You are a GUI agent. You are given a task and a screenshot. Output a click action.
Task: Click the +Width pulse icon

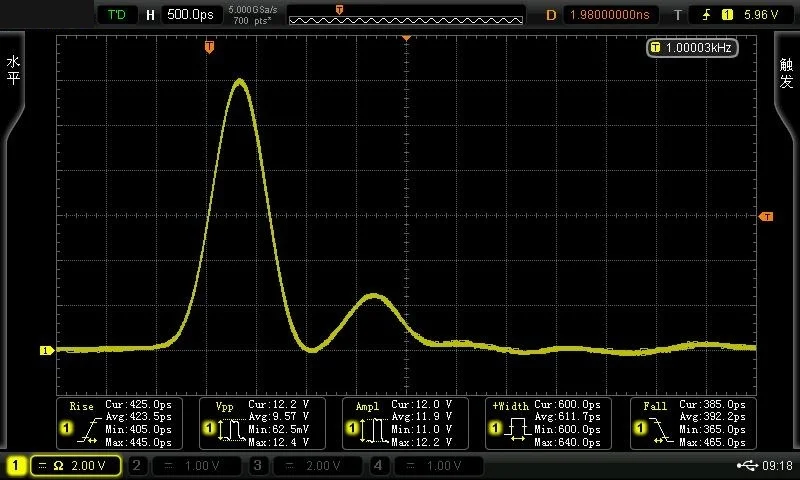[518, 430]
